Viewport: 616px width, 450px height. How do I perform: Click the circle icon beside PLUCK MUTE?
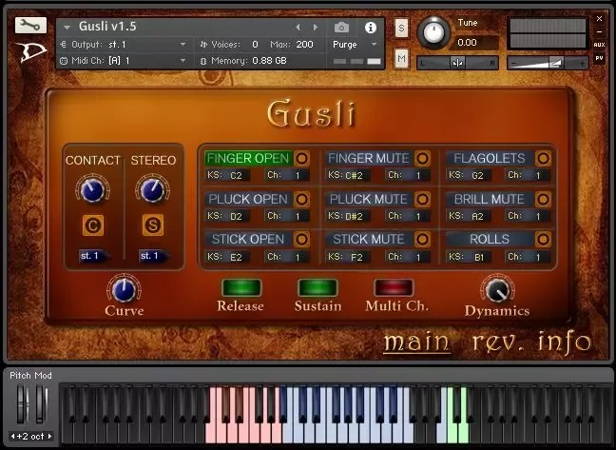pos(422,199)
